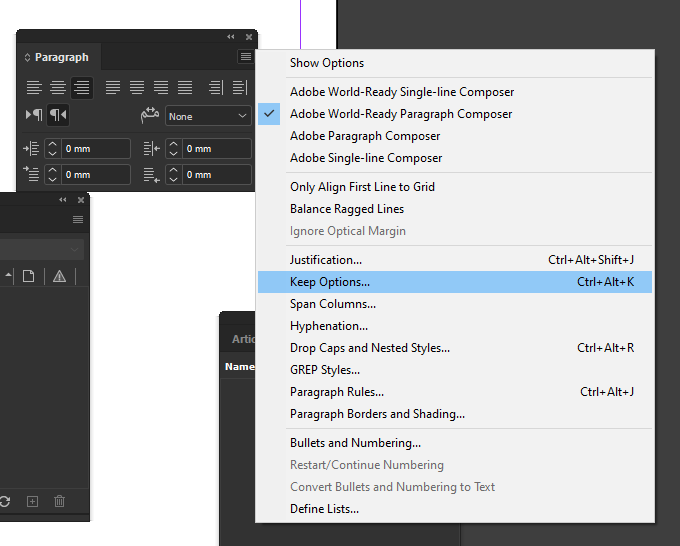Increase left indent with stepper

[x=52, y=144]
